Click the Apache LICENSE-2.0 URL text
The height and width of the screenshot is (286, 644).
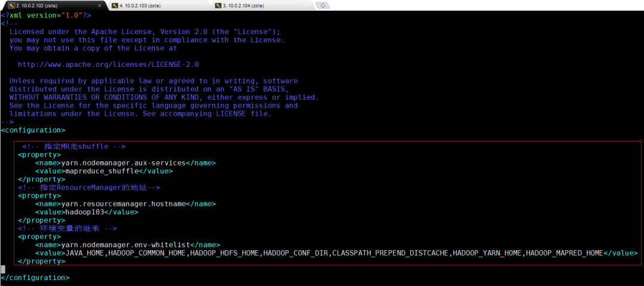(x=109, y=64)
